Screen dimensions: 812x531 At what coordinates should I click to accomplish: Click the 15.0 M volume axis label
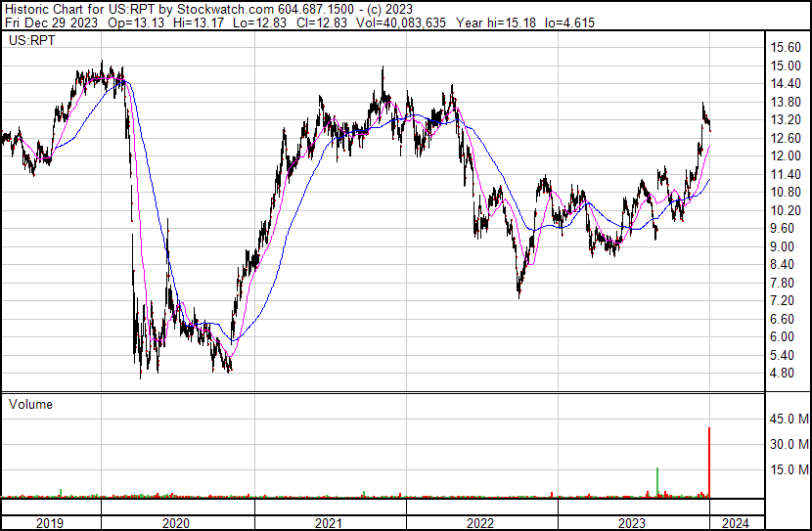(788, 469)
